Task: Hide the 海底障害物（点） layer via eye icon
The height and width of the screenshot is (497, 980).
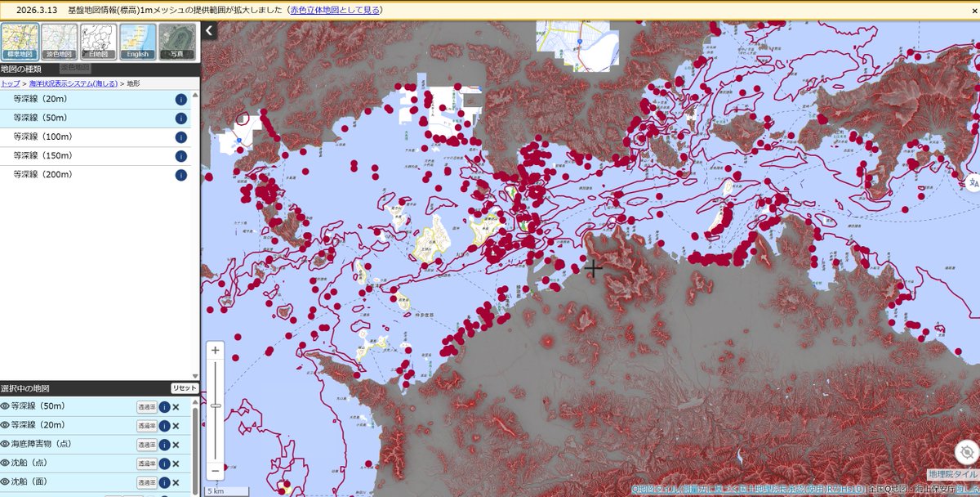Action: coord(5,444)
